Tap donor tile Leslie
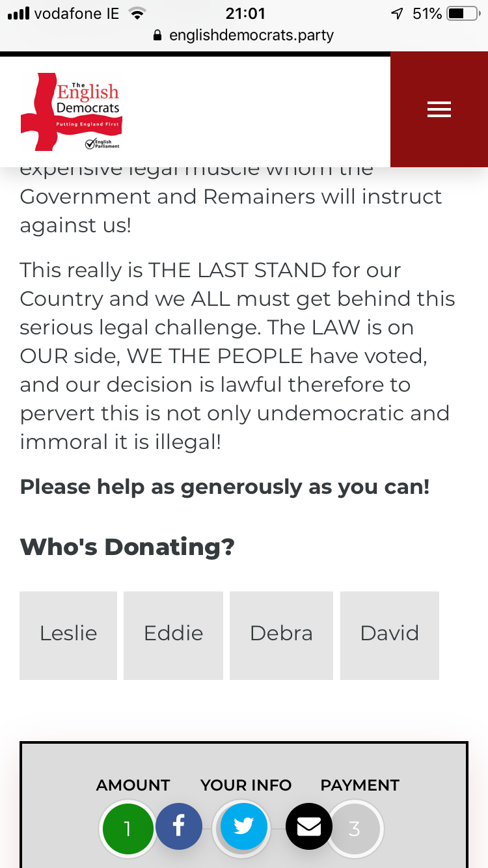This screenshot has height=868, width=488. coord(68,635)
